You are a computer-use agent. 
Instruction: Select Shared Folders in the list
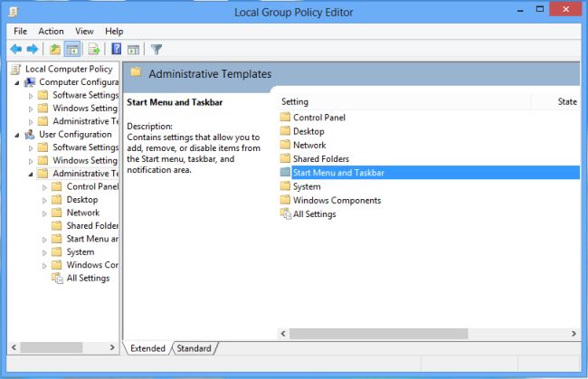(321, 158)
